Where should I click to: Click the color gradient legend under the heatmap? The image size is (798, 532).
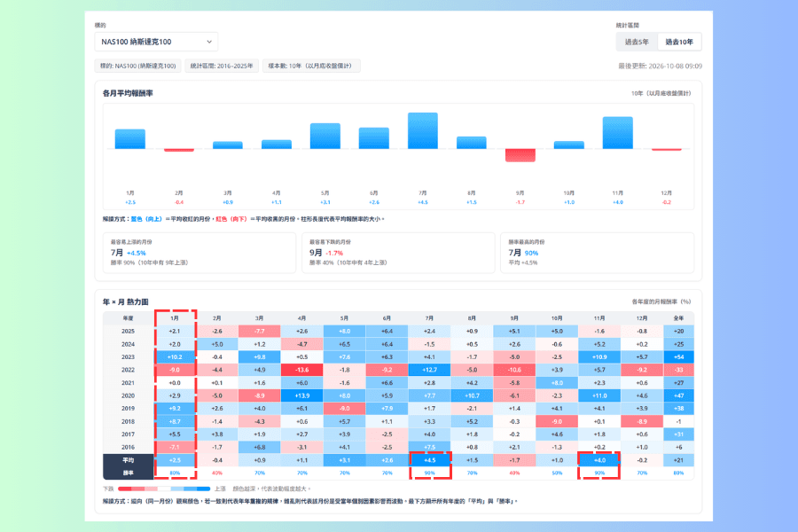[164, 489]
